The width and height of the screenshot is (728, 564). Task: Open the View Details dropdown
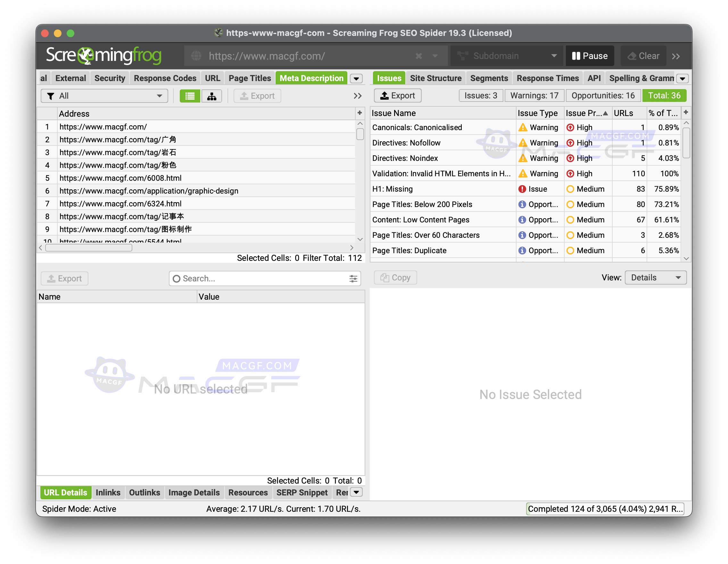[655, 278]
